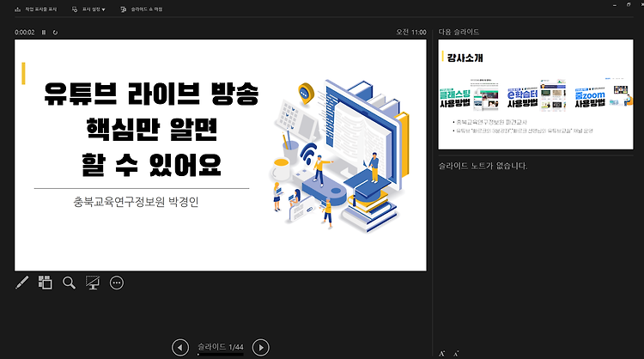Activate the magnifier zoom into slide icon

pos(69,283)
